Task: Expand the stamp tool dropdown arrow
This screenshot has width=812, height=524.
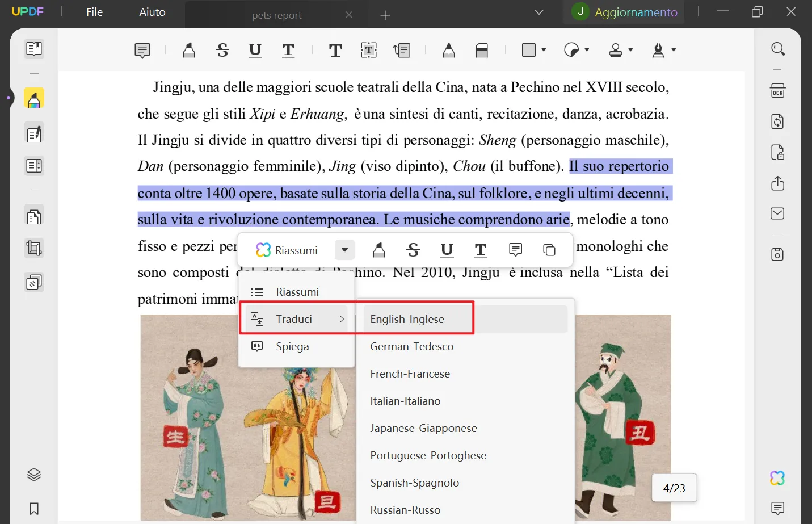Action: (x=630, y=50)
